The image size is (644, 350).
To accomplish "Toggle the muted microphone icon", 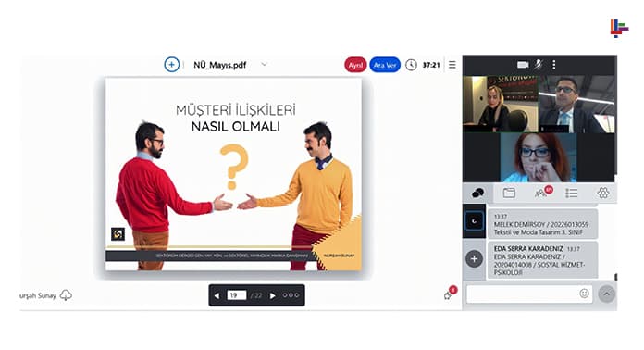I will click(x=539, y=64).
